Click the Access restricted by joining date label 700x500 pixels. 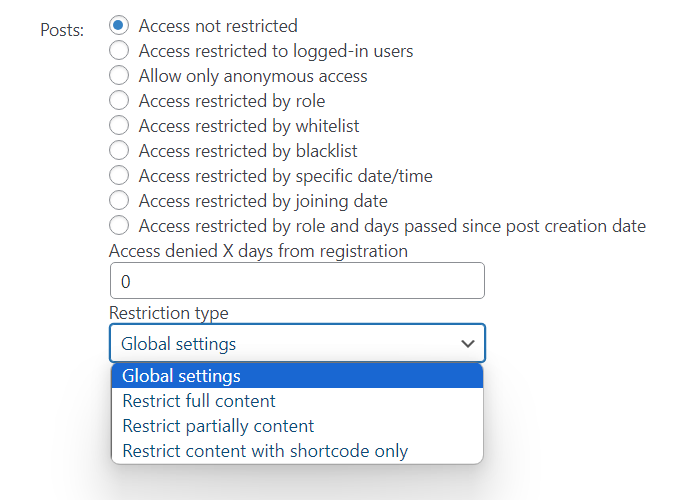263,201
